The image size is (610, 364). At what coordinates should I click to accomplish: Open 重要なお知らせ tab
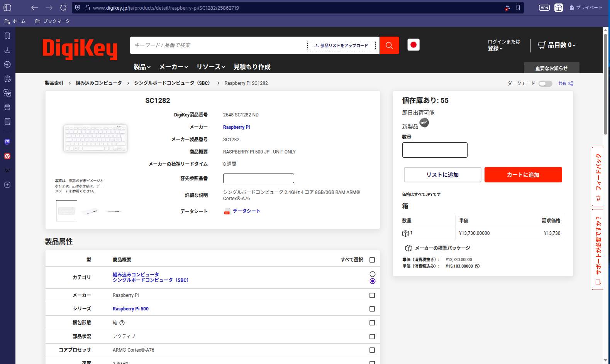pyautogui.click(x=551, y=68)
